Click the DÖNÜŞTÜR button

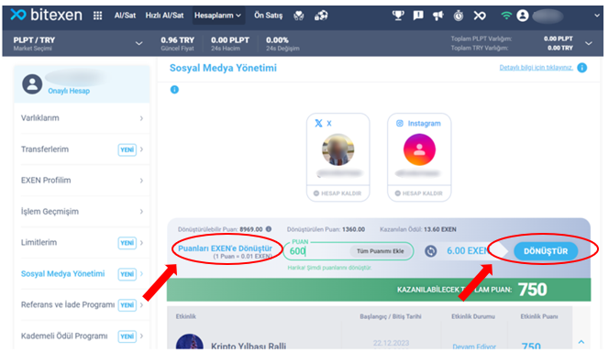point(546,251)
